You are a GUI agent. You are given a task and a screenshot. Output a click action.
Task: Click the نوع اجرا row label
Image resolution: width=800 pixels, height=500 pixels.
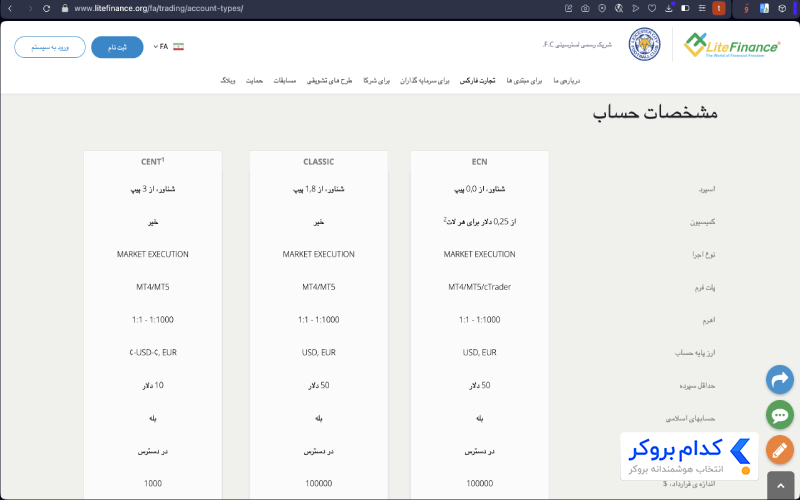[x=704, y=255]
